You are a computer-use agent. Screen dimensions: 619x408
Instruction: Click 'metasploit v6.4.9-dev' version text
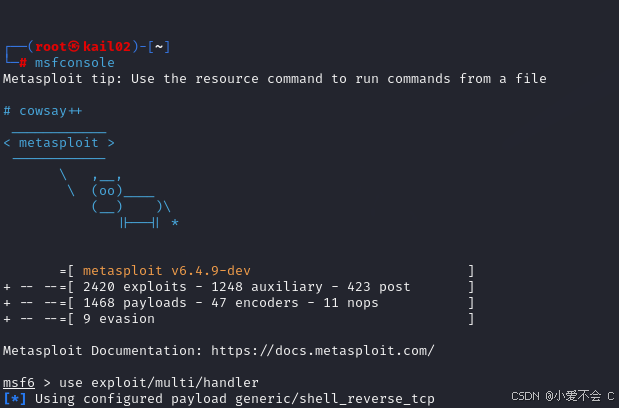click(x=167, y=271)
